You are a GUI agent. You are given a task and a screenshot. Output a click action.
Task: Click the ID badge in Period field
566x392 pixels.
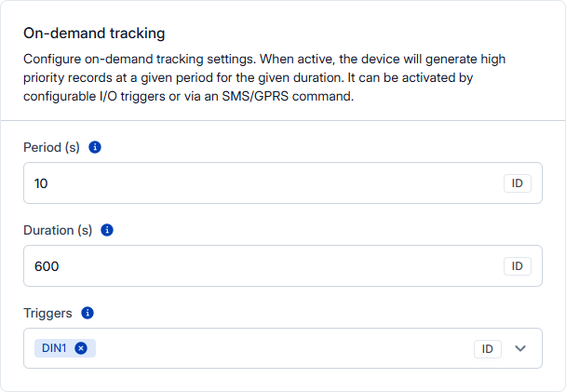[x=518, y=183]
